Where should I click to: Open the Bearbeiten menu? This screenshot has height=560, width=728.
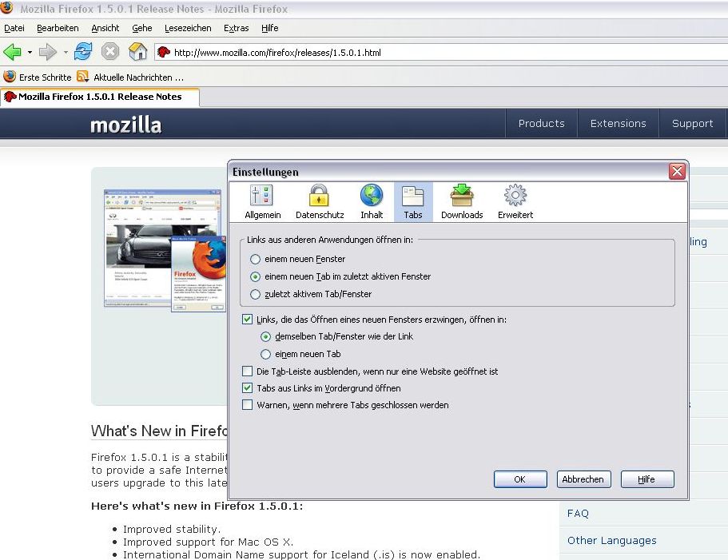click(58, 28)
